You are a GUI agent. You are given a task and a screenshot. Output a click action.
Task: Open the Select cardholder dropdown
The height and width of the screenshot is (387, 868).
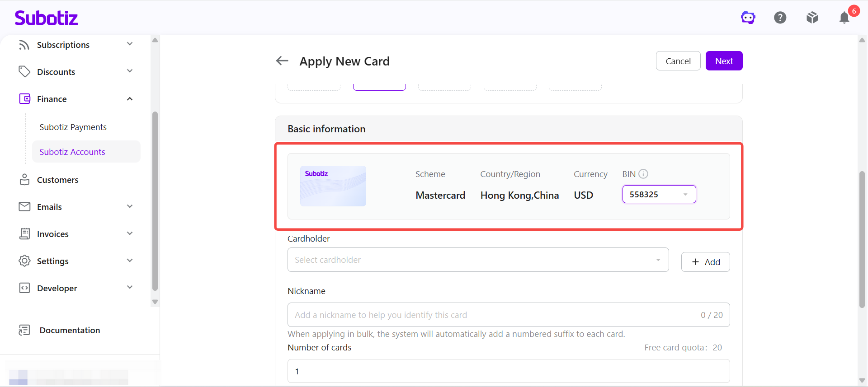[478, 260]
